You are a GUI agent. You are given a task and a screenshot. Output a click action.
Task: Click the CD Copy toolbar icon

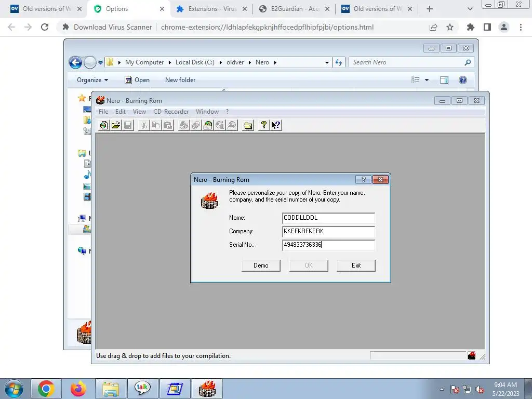coord(196,125)
